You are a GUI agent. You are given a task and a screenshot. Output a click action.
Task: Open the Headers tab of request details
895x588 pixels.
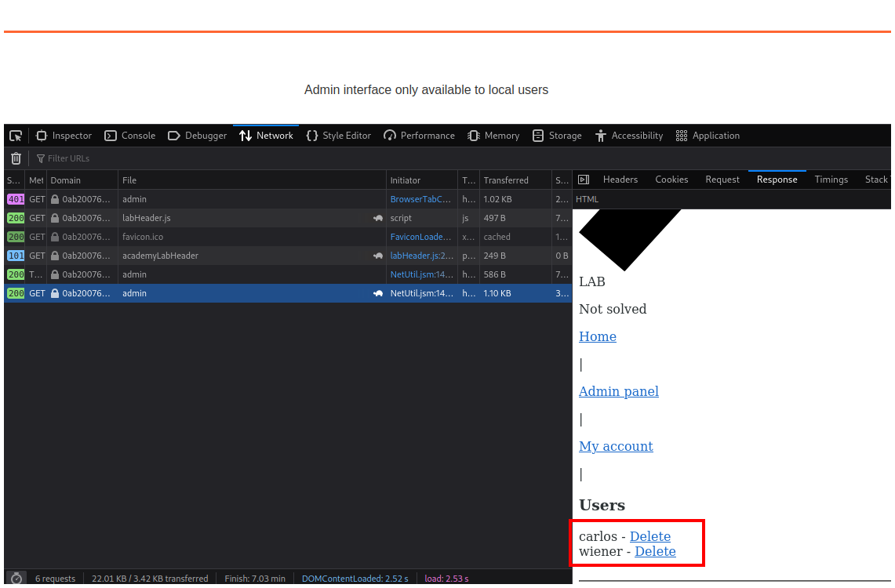click(x=620, y=180)
